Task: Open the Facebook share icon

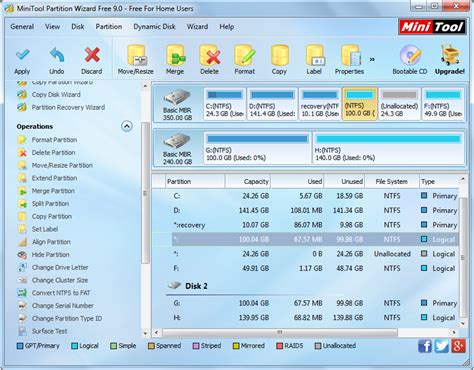Action: [425, 346]
